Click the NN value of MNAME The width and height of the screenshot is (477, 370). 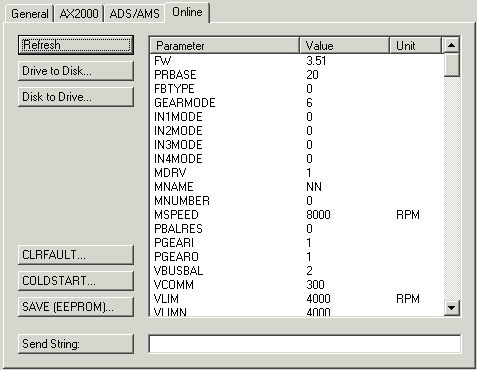click(x=314, y=187)
